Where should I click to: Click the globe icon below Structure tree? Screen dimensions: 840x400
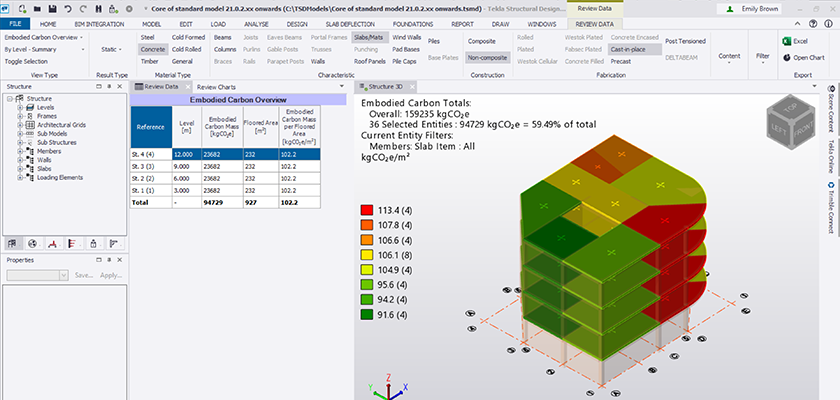tap(33, 244)
